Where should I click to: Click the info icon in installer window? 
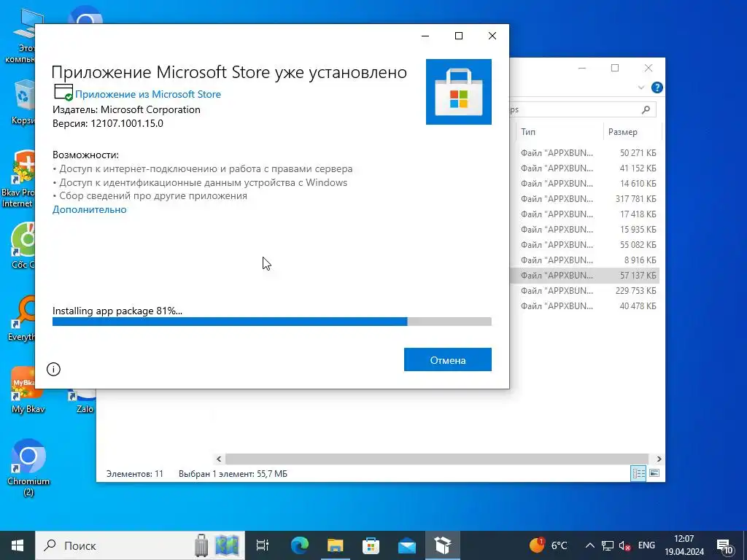coord(53,369)
